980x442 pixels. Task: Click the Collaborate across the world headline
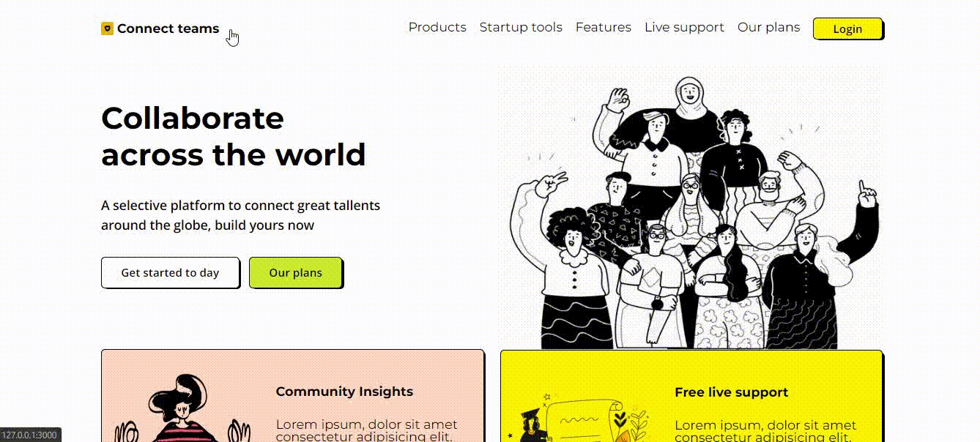point(233,136)
